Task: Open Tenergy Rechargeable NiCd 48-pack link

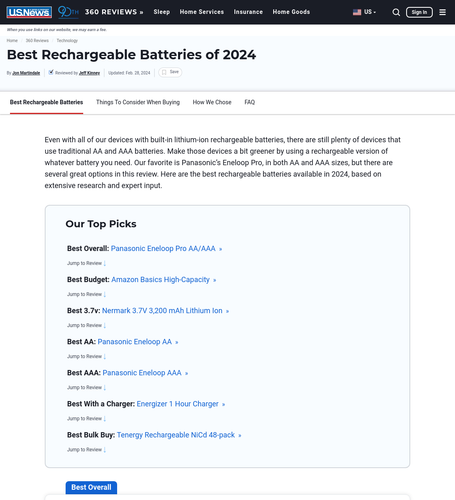Action: pyautogui.click(x=179, y=435)
